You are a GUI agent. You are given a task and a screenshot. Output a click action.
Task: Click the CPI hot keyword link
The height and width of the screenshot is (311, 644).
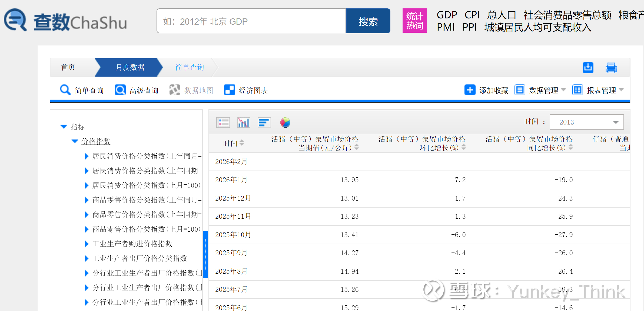click(472, 15)
